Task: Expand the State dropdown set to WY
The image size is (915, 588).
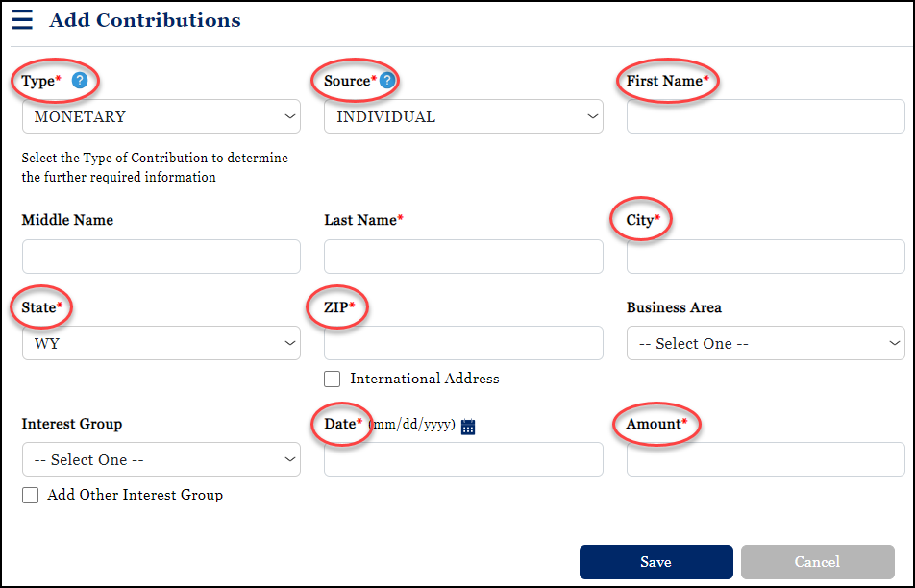Action: point(161,343)
